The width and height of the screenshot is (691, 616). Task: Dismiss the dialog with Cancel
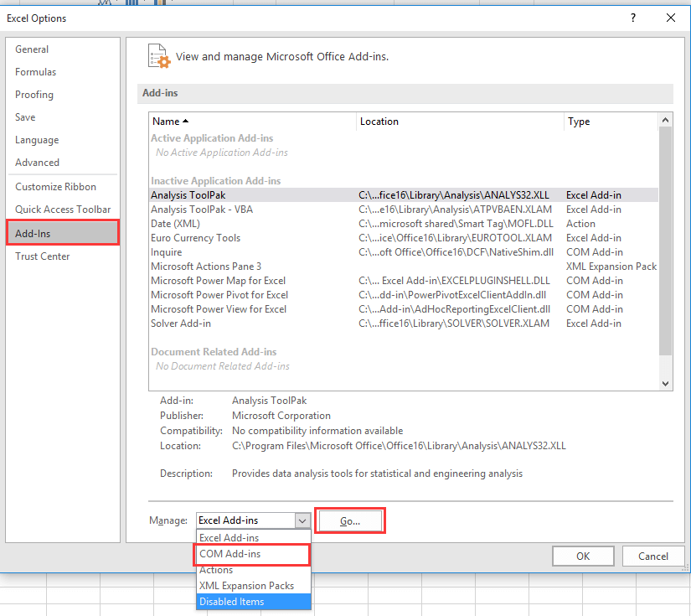652,556
